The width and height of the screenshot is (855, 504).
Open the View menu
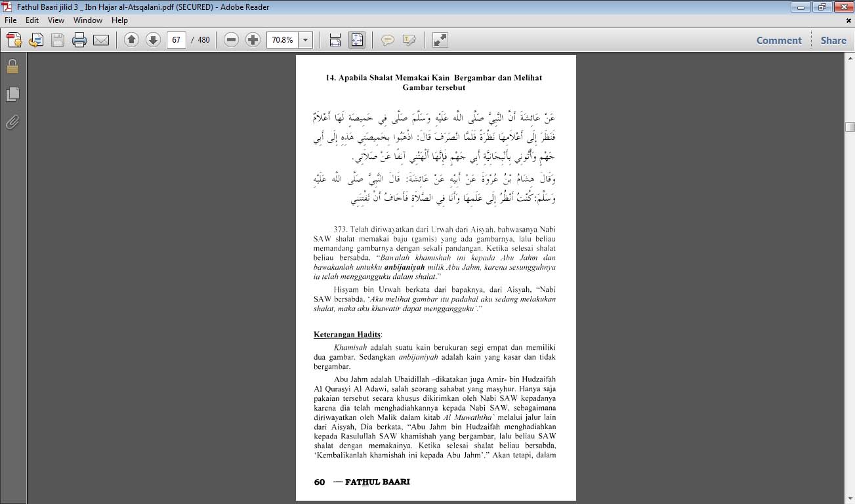pos(56,20)
